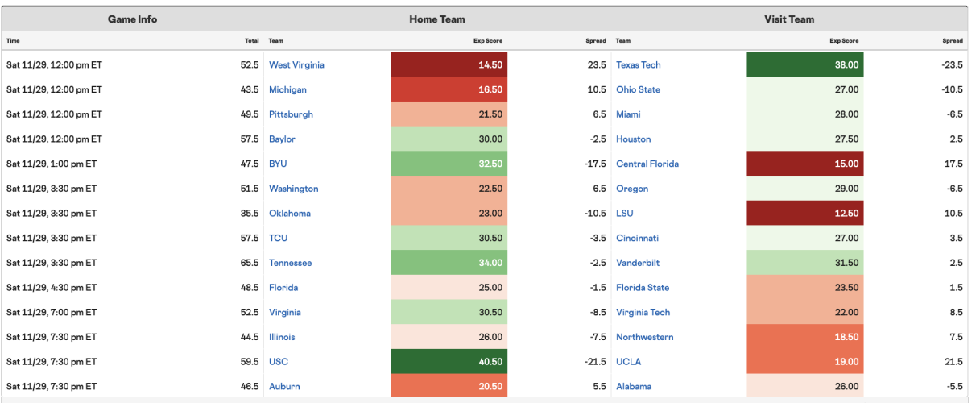Image resolution: width=980 pixels, height=403 pixels.
Task: Open the Florida State team link
Action: [x=643, y=288]
